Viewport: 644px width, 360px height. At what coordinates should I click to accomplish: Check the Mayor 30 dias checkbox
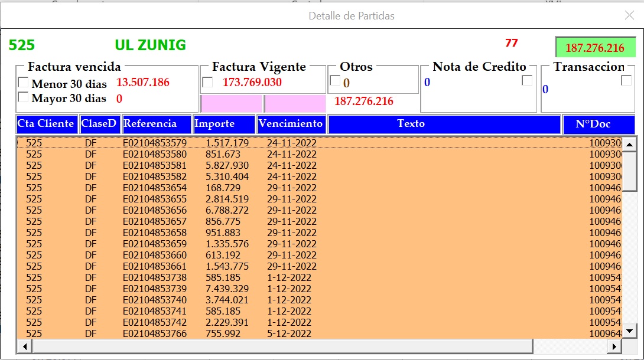tap(24, 97)
